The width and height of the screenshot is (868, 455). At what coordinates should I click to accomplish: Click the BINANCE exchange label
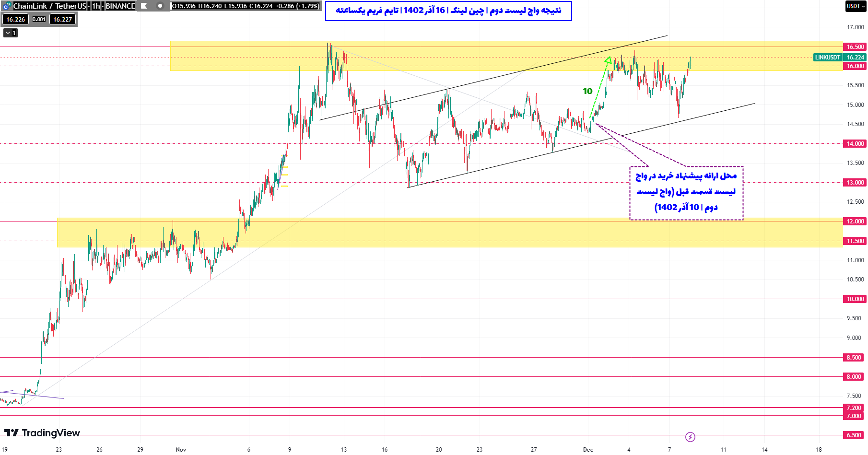point(120,6)
